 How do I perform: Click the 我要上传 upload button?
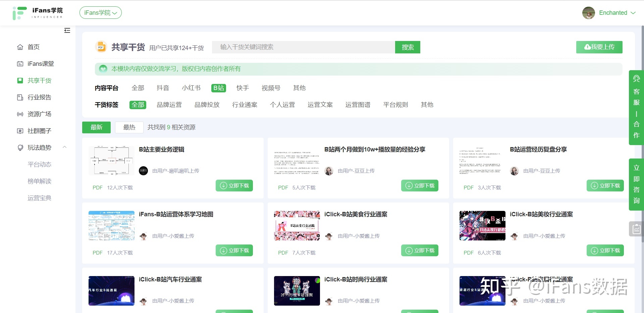click(599, 47)
